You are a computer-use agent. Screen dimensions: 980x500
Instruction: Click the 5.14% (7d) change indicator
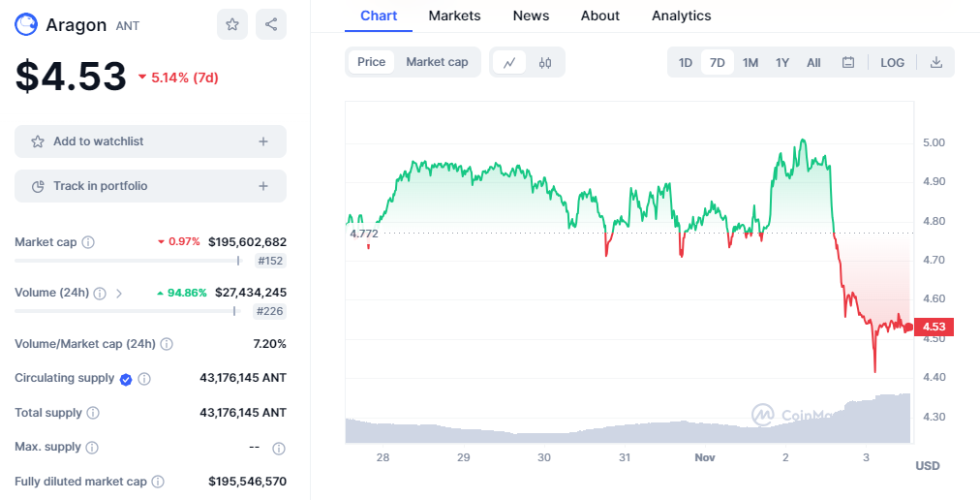point(178,78)
